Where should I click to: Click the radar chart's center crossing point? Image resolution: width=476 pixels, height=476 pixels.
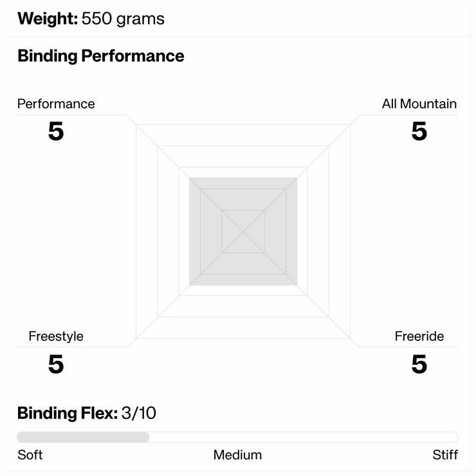pos(243,231)
